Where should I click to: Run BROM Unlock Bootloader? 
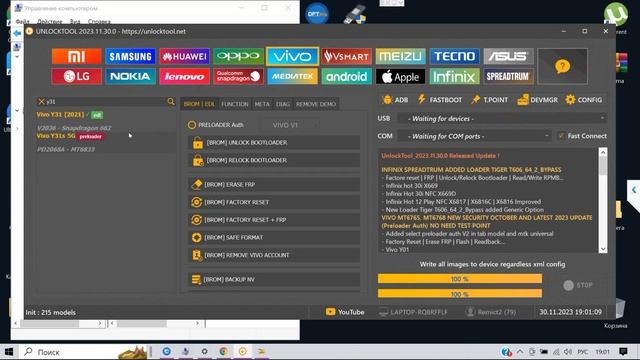pyautogui.click(x=274, y=143)
